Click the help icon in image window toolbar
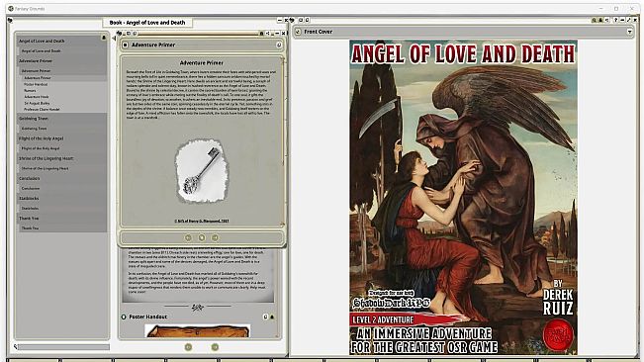Image resolution: width=644 pixels, height=362 pixels. pyautogui.click(x=615, y=20)
